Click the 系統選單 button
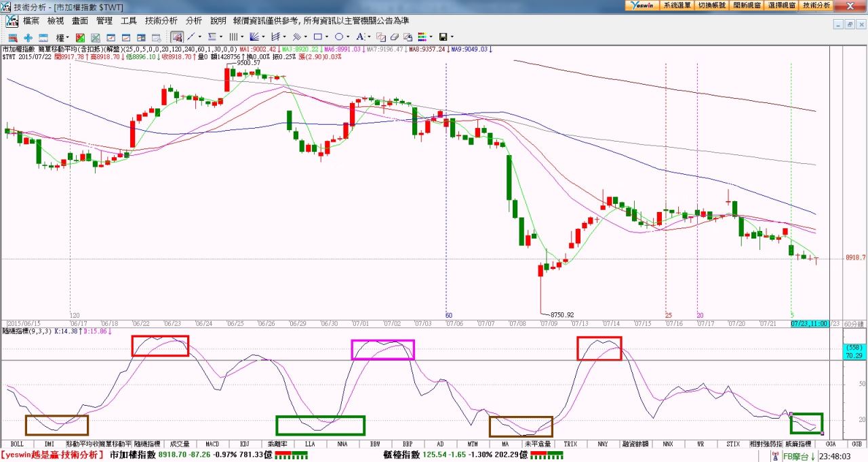 click(677, 5)
